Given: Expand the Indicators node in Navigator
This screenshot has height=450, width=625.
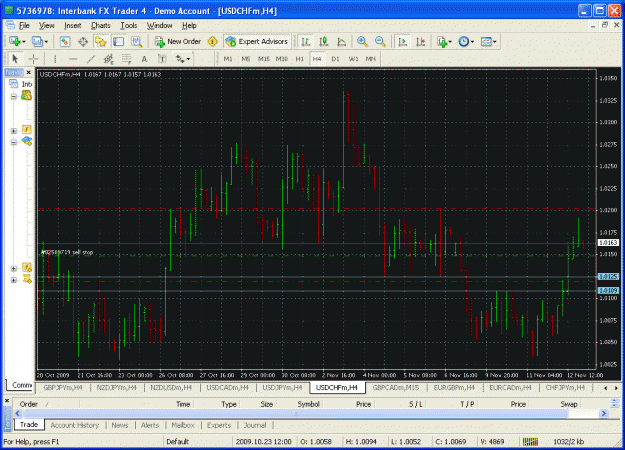Looking at the screenshot, I should point(14,130).
